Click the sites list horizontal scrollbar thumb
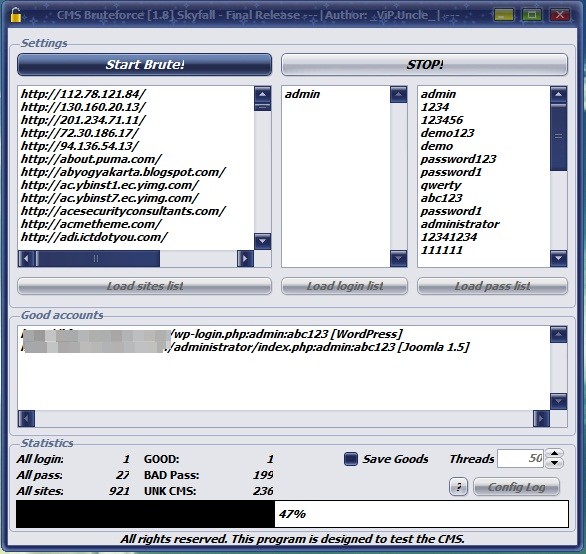Viewport: 586px width, 554px height. click(98, 259)
